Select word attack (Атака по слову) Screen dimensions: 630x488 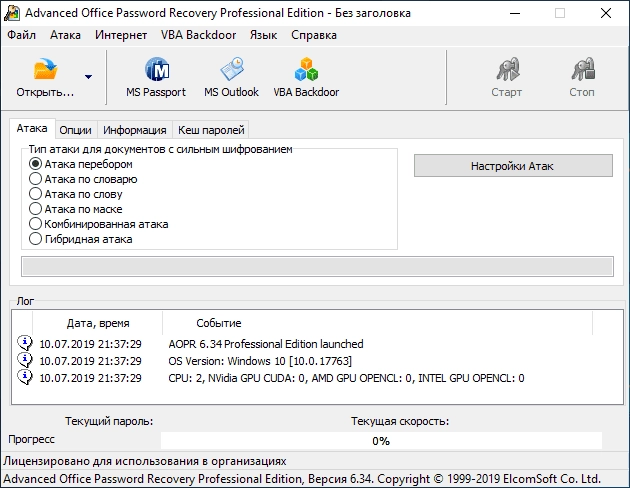click(76, 194)
